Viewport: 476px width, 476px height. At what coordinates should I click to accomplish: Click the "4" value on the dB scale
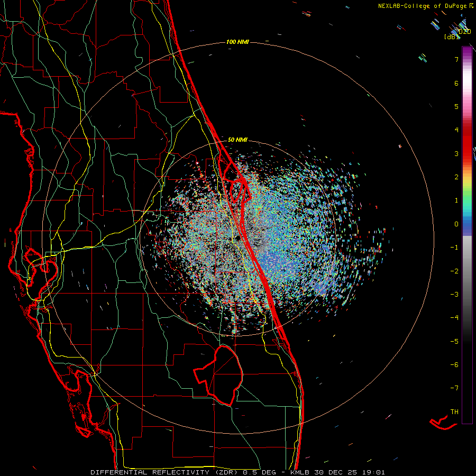coord(456,130)
